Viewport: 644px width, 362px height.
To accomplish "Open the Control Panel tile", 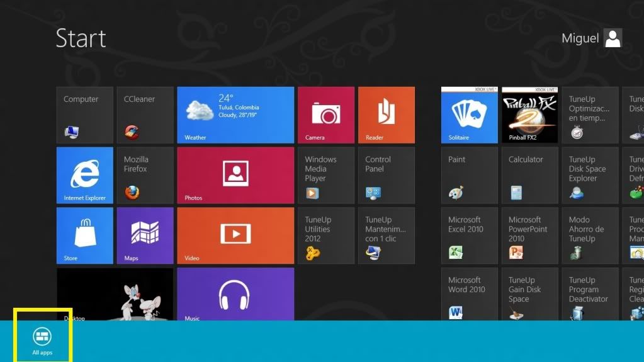I will point(386,176).
